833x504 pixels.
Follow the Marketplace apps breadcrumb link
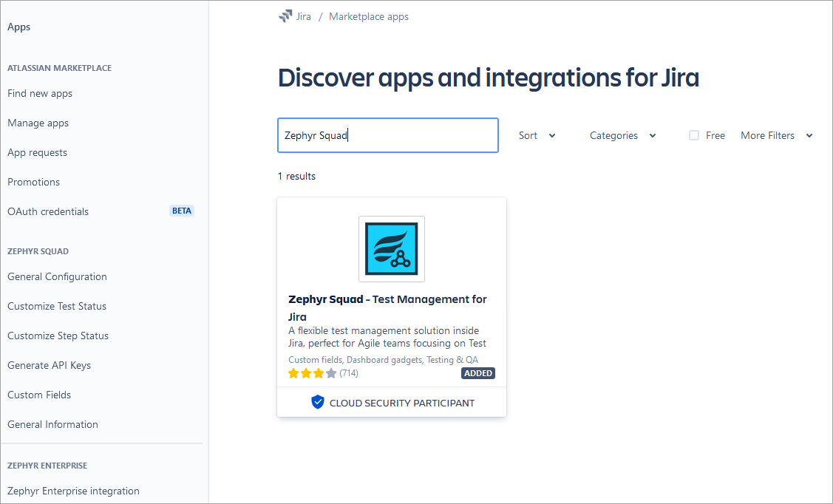[369, 16]
